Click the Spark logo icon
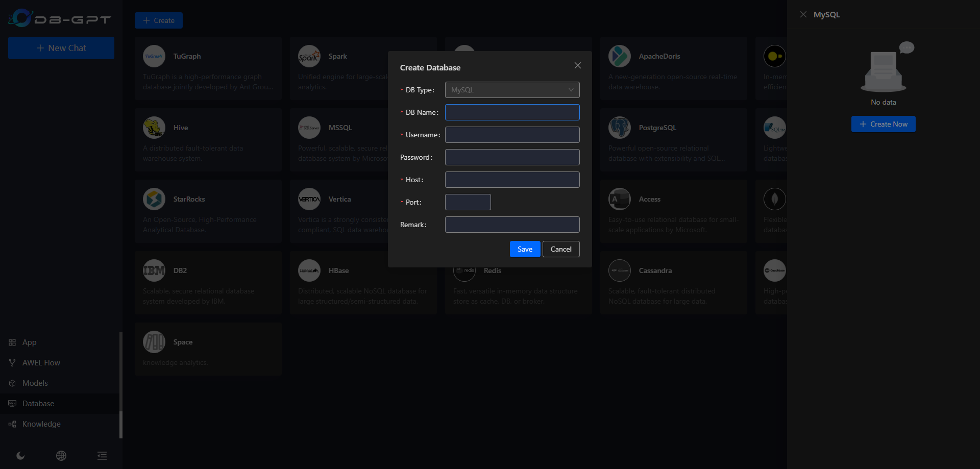This screenshot has width=980, height=469. 309,56
